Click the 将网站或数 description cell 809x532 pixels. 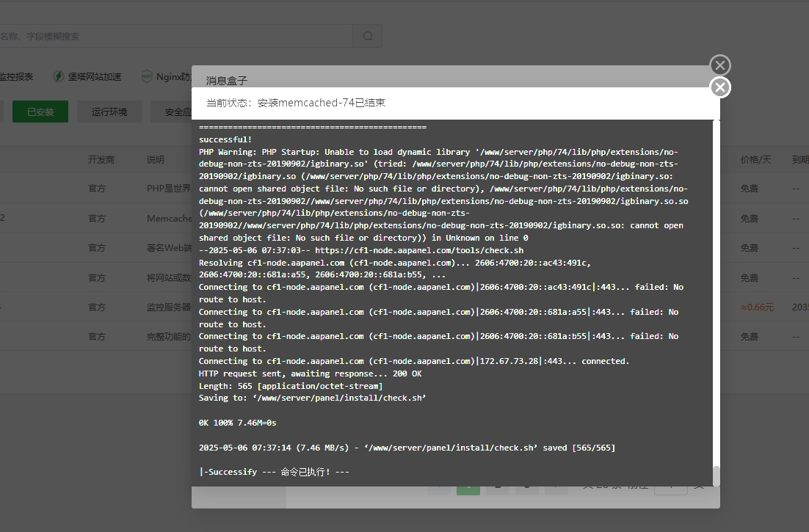click(169, 278)
